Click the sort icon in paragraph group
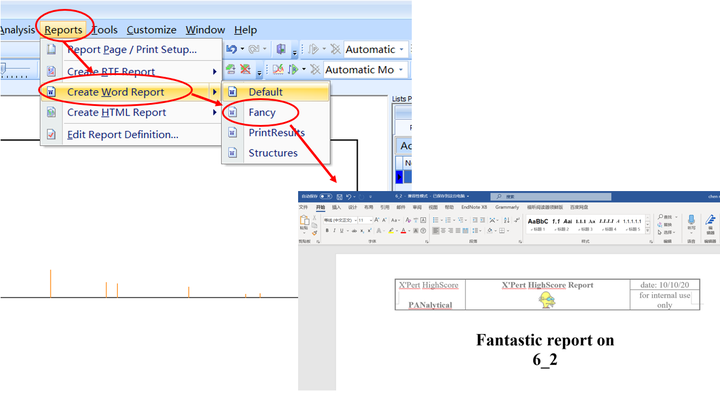The width and height of the screenshot is (720, 400). point(506,220)
